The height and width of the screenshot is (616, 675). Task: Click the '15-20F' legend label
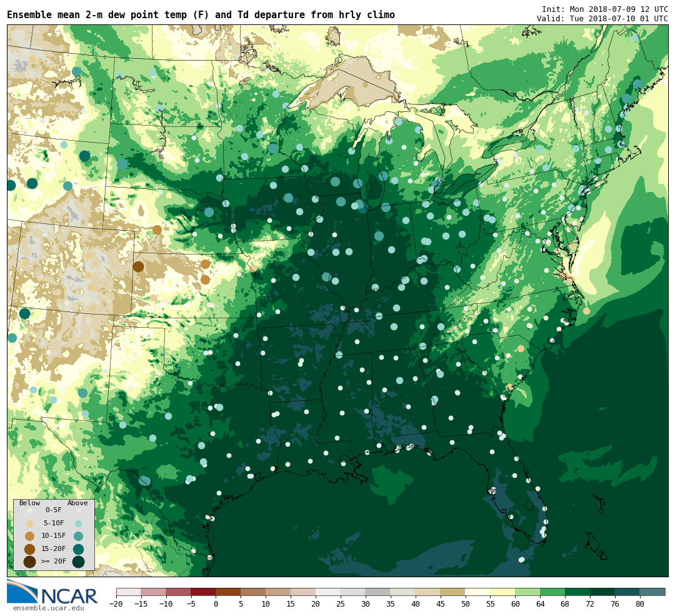[x=54, y=548]
